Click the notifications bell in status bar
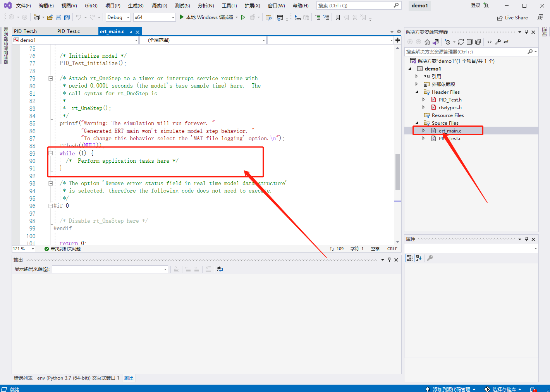The image size is (550, 392). tap(533, 389)
